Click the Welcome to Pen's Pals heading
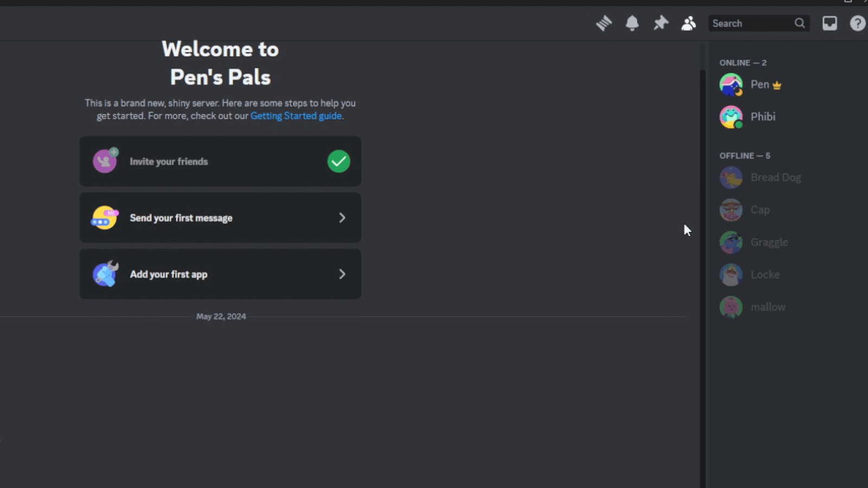868x488 pixels. pyautogui.click(x=220, y=63)
